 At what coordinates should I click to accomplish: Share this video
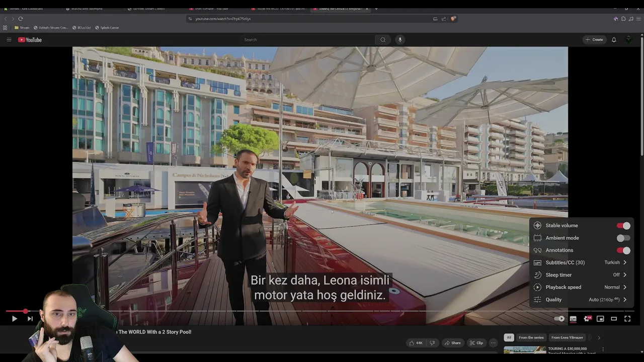pyautogui.click(x=452, y=343)
